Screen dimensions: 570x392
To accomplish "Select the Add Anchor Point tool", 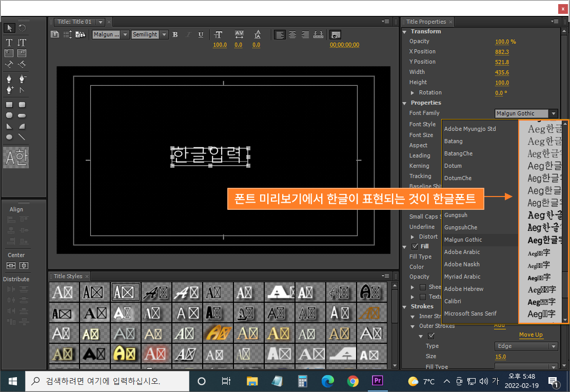I will [x=9, y=89].
